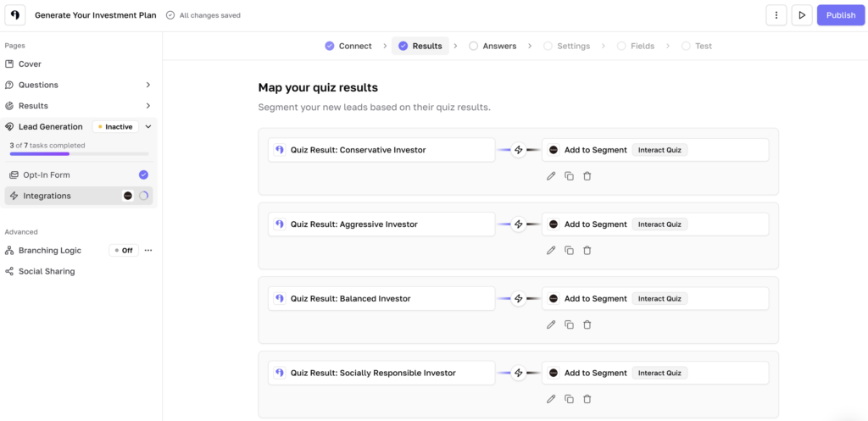
Task: Go to the Settings step
Action: pos(567,46)
